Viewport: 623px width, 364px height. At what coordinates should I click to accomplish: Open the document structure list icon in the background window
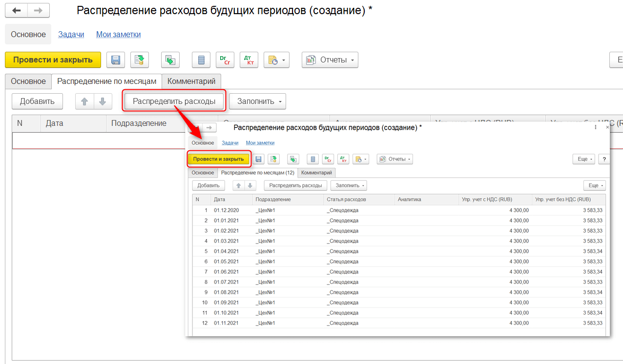point(201,60)
